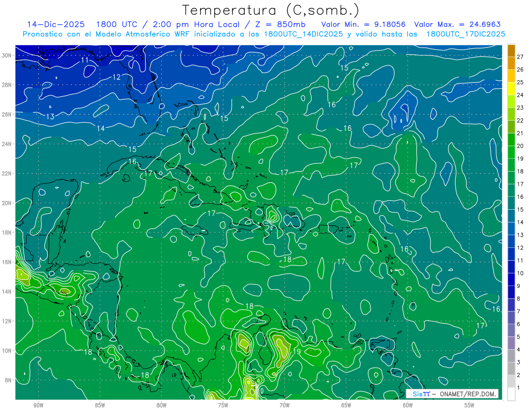Select the 'Valor Max. = 24.6963' value

tap(458, 24)
